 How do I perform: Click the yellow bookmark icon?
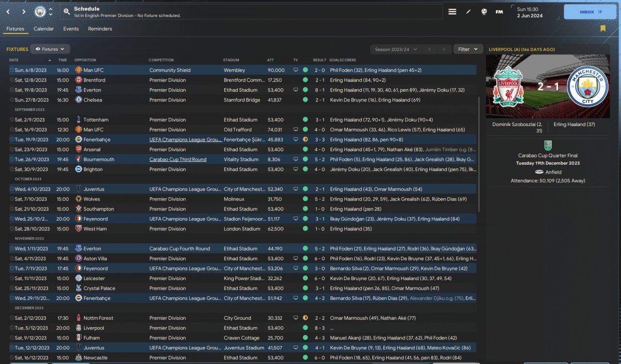click(x=603, y=29)
